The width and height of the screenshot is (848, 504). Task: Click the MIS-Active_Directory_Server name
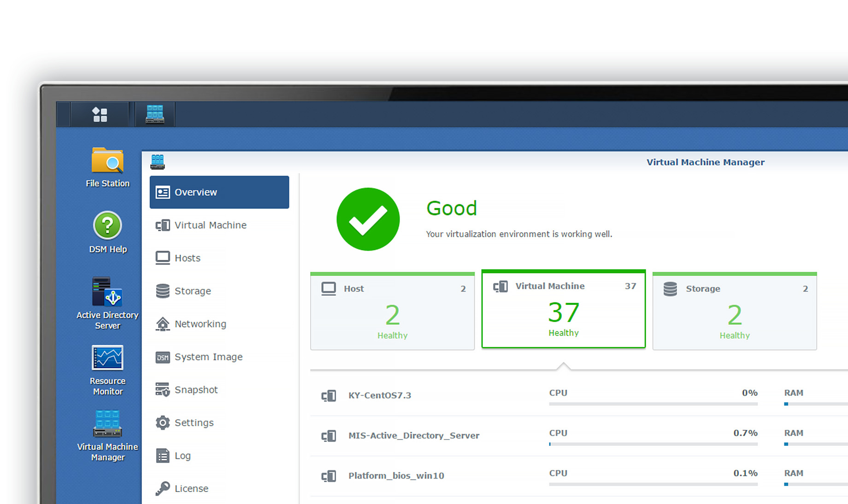coord(414,435)
